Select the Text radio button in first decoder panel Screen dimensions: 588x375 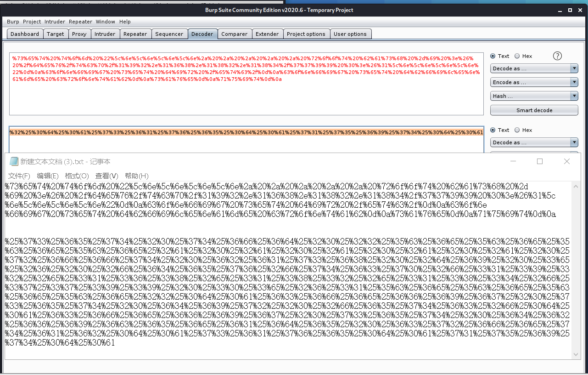tap(493, 56)
